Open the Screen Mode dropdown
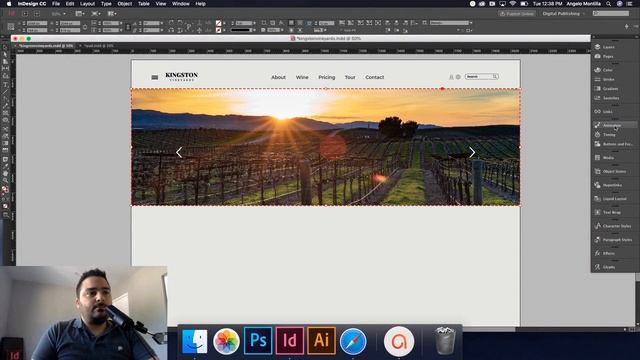Screen dimensions: 640x360 coord(96,13)
